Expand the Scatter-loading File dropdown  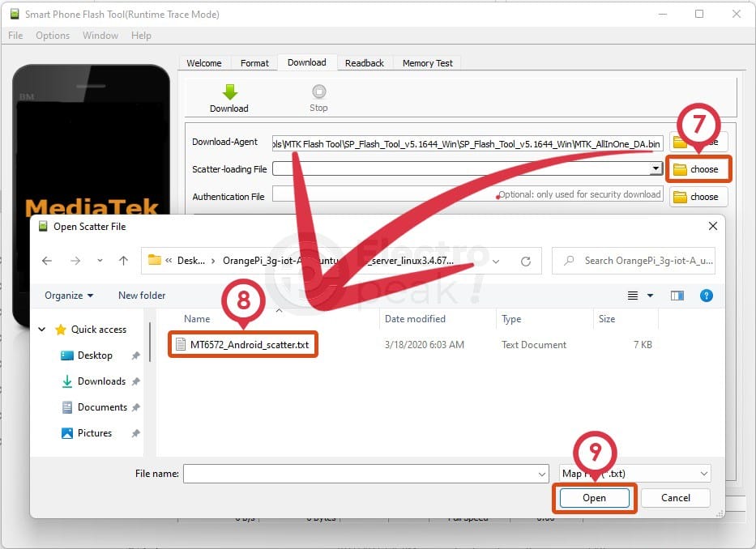656,168
